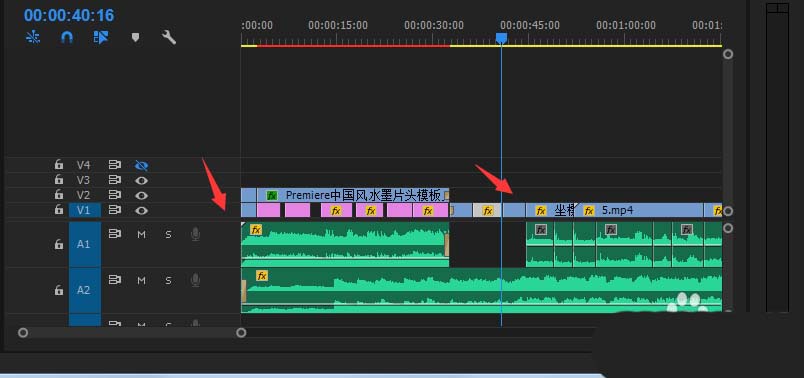Toggle Linked Selection icon

101,37
